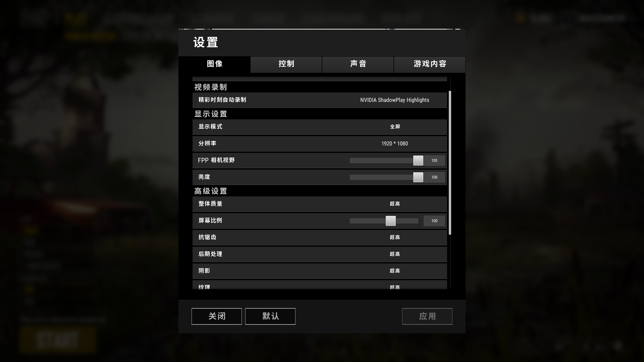Click the 屏幕比例 value field showing 100

(434, 221)
